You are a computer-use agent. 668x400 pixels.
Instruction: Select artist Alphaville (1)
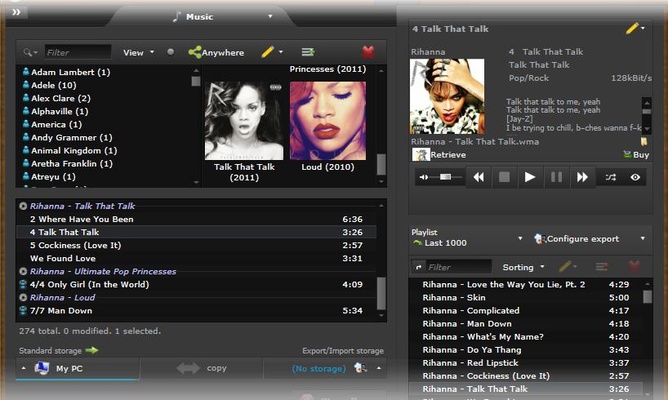pos(55,112)
